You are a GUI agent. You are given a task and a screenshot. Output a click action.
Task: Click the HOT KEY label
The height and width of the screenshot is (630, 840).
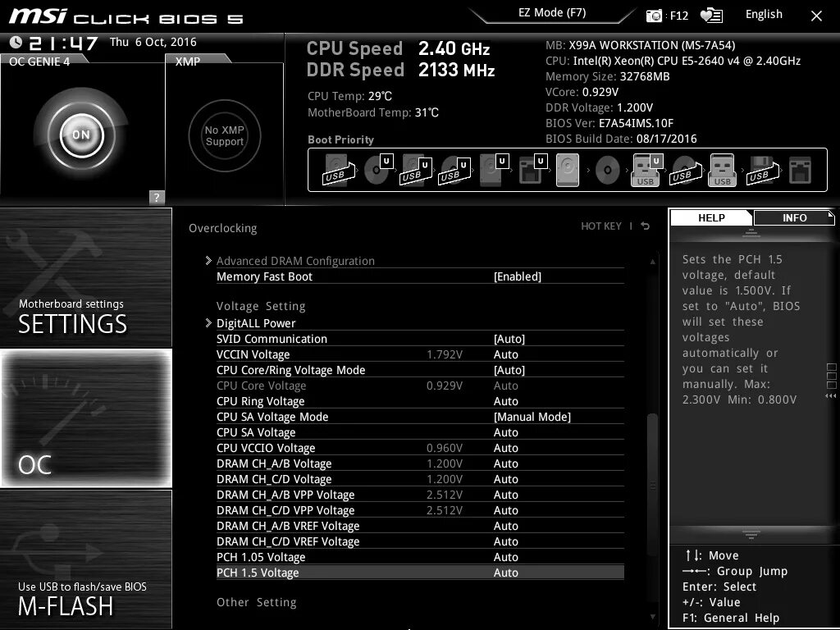[601, 226]
